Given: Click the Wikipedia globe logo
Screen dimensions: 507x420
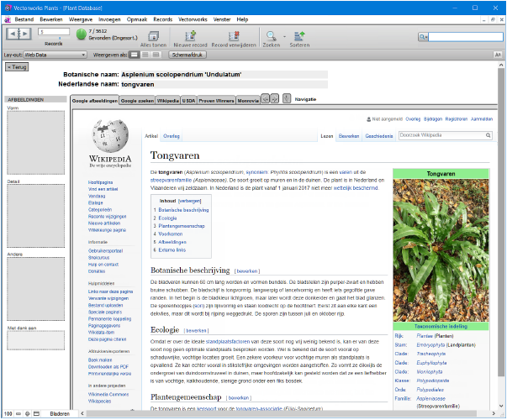Looking at the screenshot, I should (110, 136).
